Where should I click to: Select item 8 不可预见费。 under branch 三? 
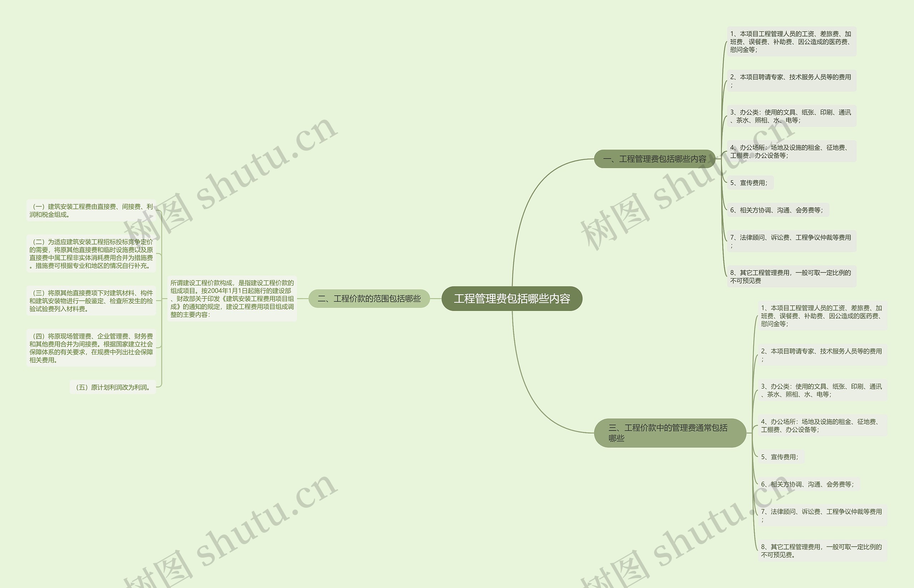point(822,551)
